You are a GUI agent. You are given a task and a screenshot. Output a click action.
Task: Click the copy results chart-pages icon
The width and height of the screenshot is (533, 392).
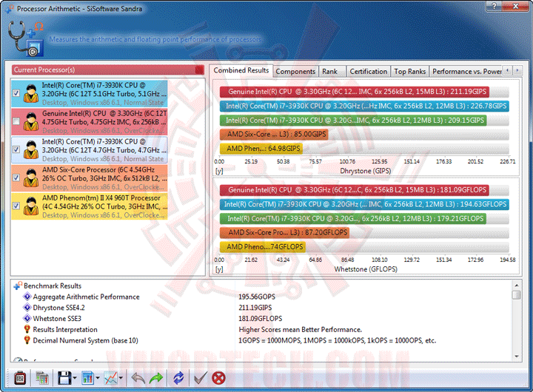[x=42, y=378]
